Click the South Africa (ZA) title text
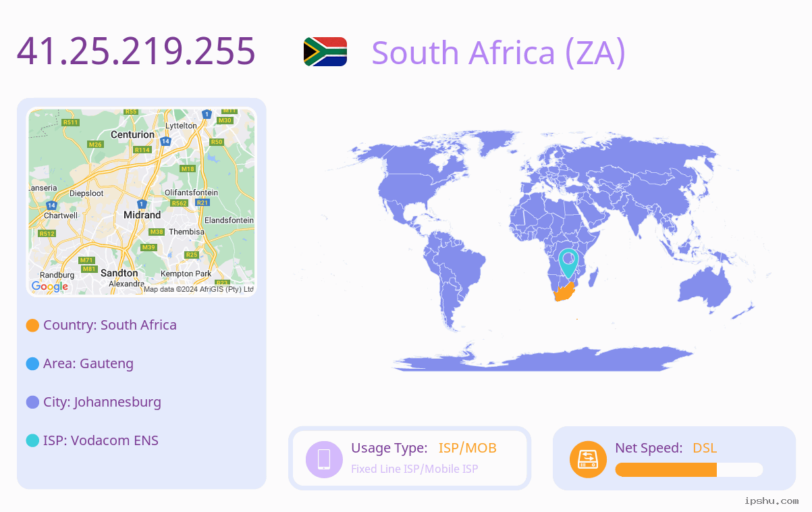This screenshot has height=512, width=812. (x=499, y=52)
